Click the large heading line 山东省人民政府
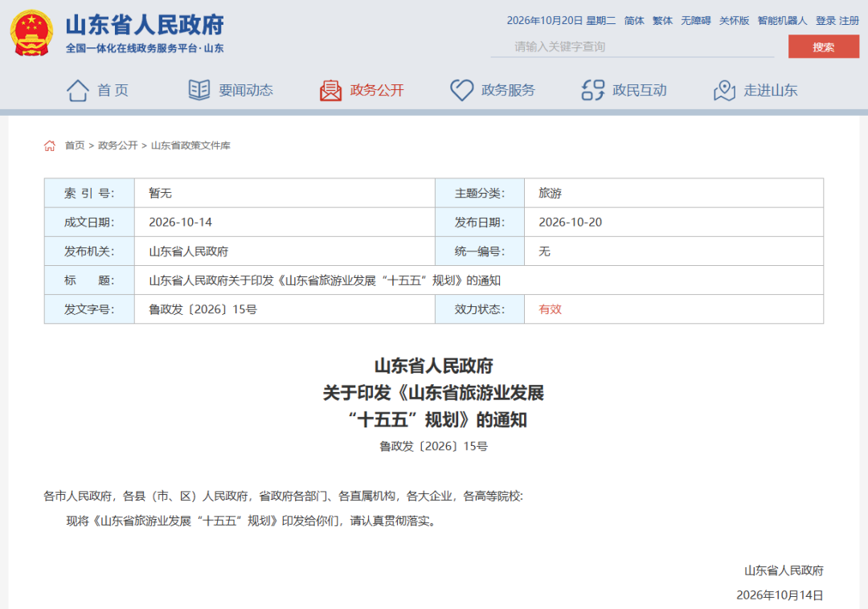The image size is (868, 609). tap(433, 366)
